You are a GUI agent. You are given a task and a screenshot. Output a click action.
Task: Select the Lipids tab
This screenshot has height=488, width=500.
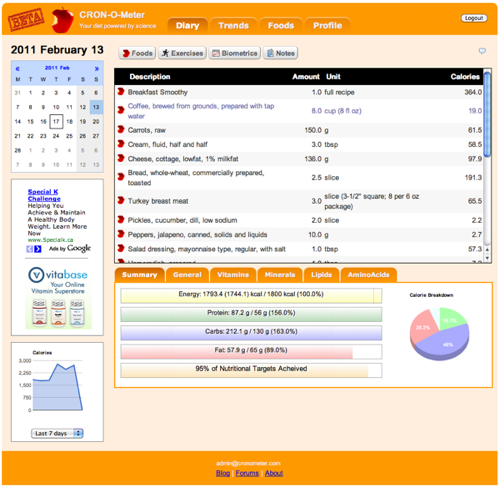321,275
